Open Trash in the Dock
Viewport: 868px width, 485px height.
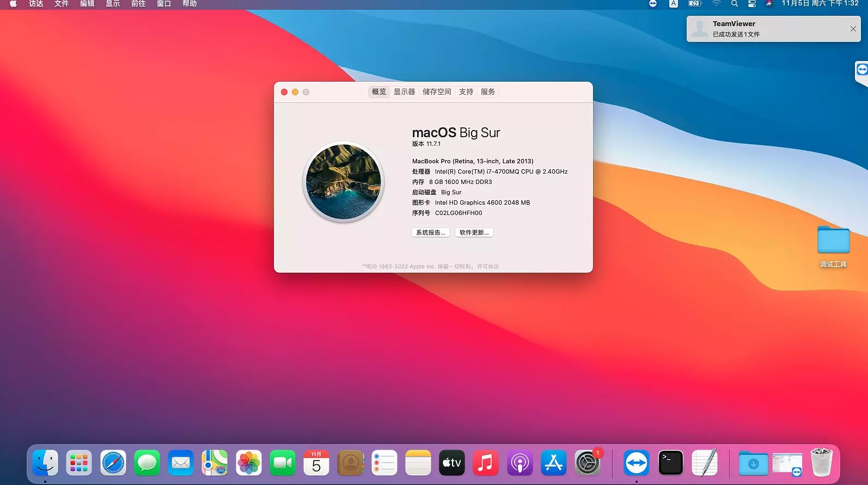822,462
